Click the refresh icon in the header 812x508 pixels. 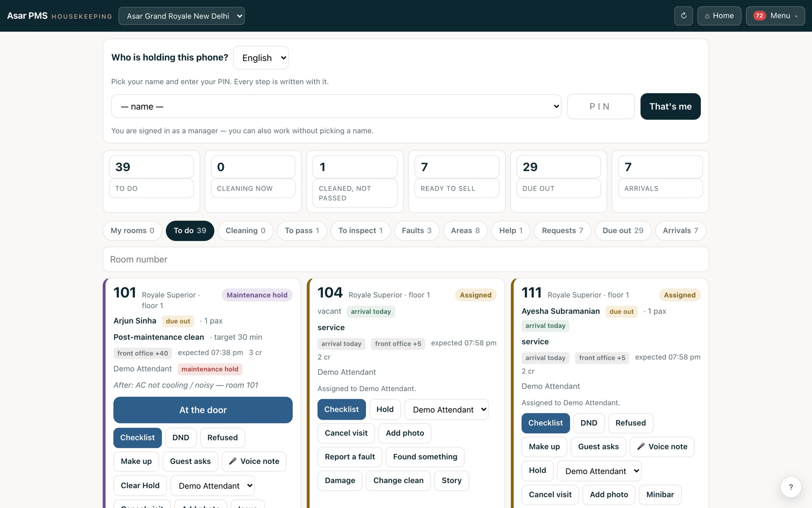(x=683, y=16)
